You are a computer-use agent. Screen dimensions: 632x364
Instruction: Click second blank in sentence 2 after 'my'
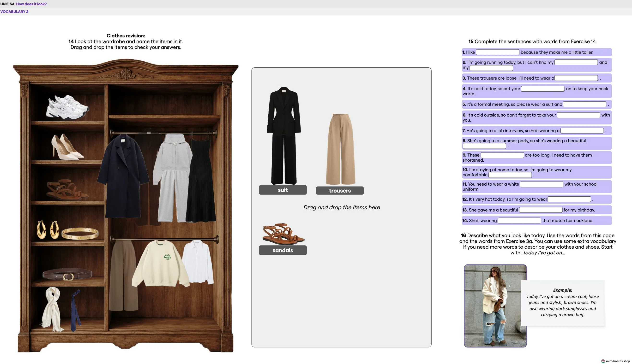tap(491, 68)
